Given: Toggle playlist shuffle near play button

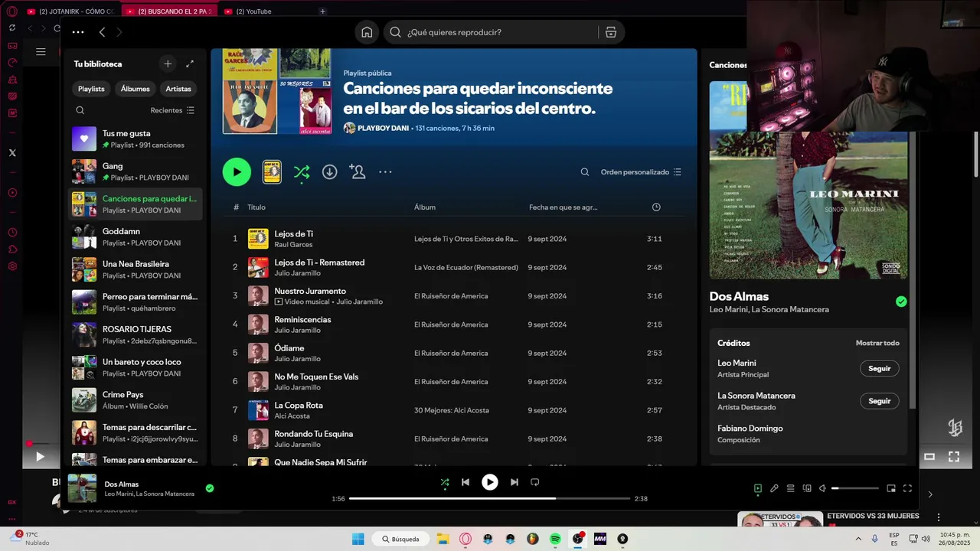Looking at the screenshot, I should (302, 172).
